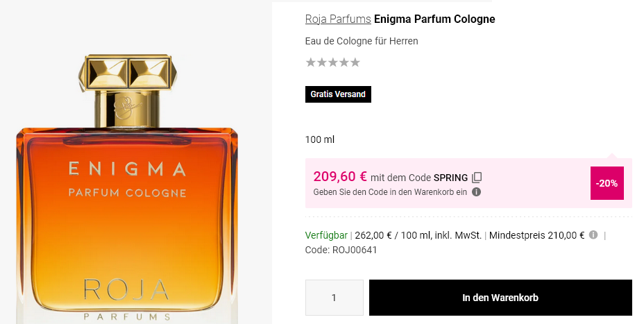Click the Verfügbar availability status
Viewport: 644px width, 324px height.
[326, 235]
